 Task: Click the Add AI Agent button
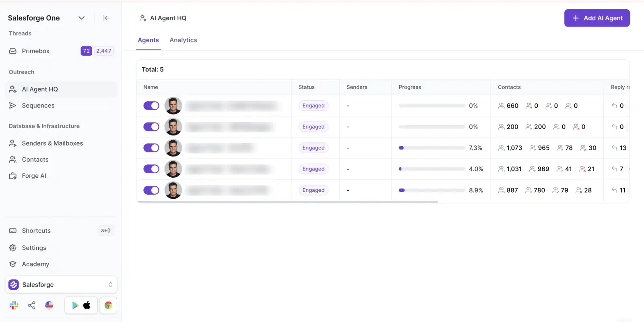(x=597, y=18)
